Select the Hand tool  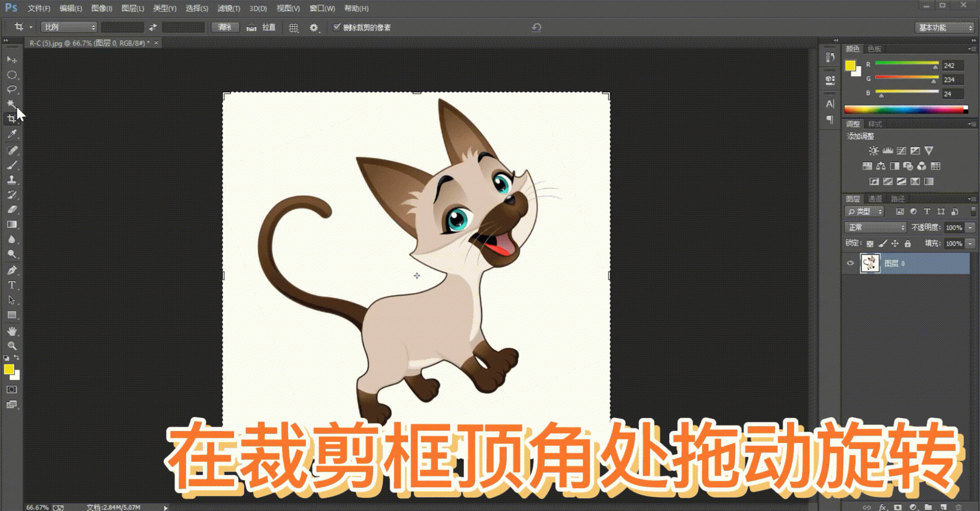[12, 331]
